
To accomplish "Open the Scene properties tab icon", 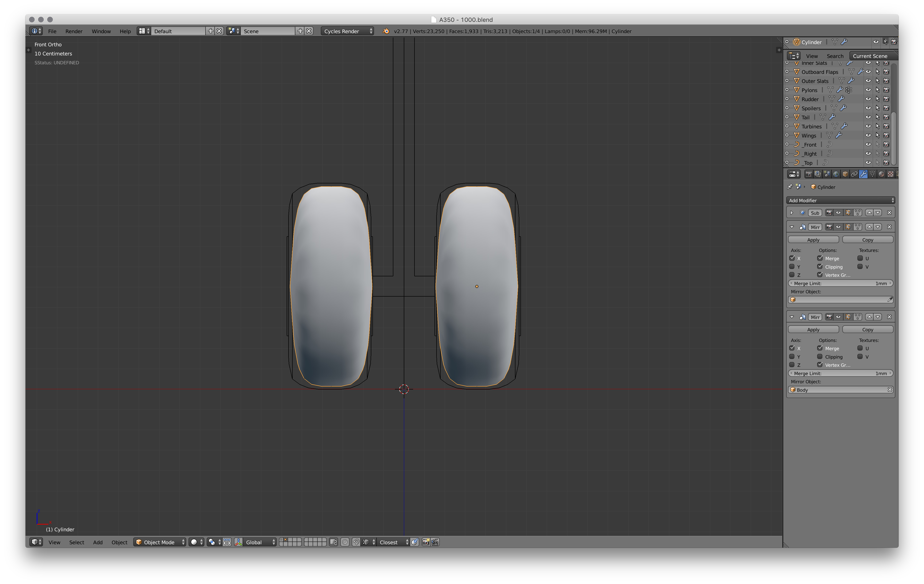I will click(x=826, y=174).
